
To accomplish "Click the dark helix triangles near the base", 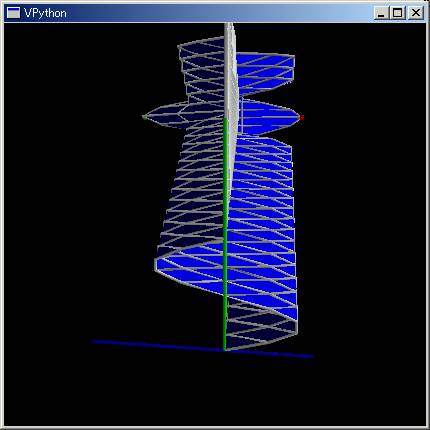I will tap(262, 328).
